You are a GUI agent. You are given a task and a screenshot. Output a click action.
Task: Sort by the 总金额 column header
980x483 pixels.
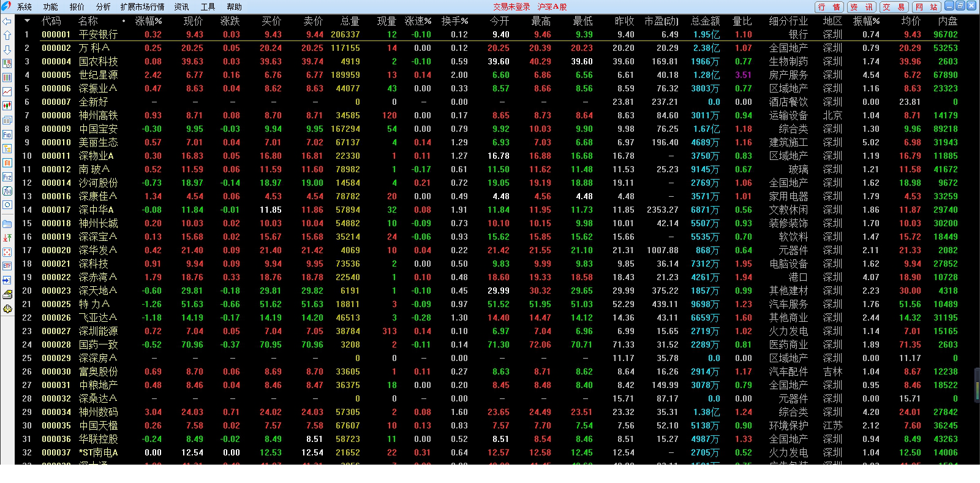(705, 21)
